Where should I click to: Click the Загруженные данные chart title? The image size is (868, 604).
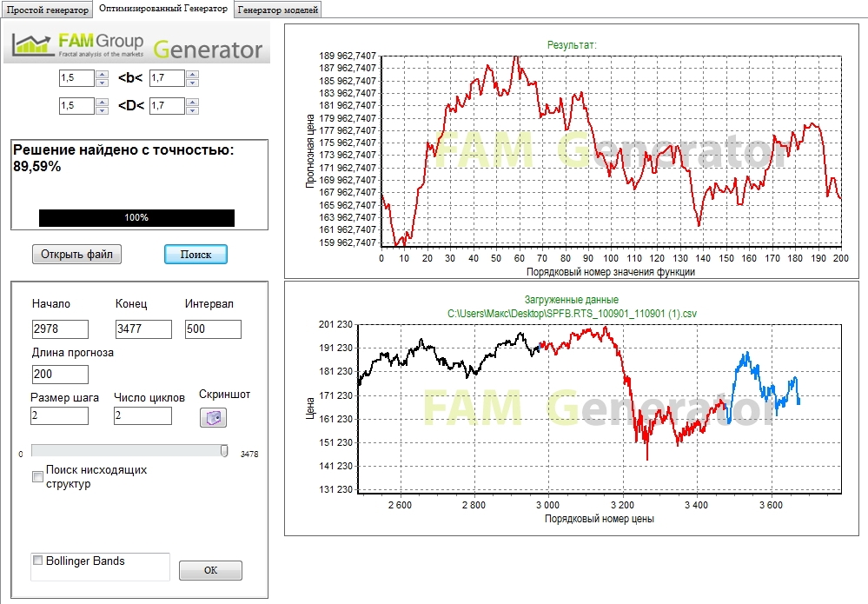(x=572, y=300)
